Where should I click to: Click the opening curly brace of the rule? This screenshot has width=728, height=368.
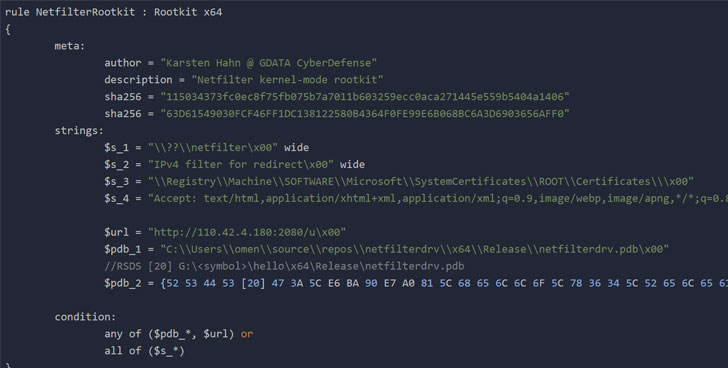[x=8, y=29]
